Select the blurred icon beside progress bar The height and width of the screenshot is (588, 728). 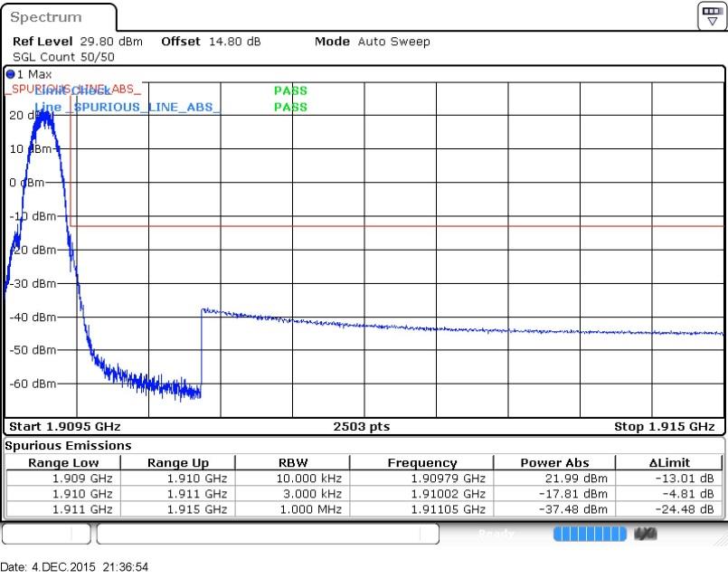coord(646,534)
